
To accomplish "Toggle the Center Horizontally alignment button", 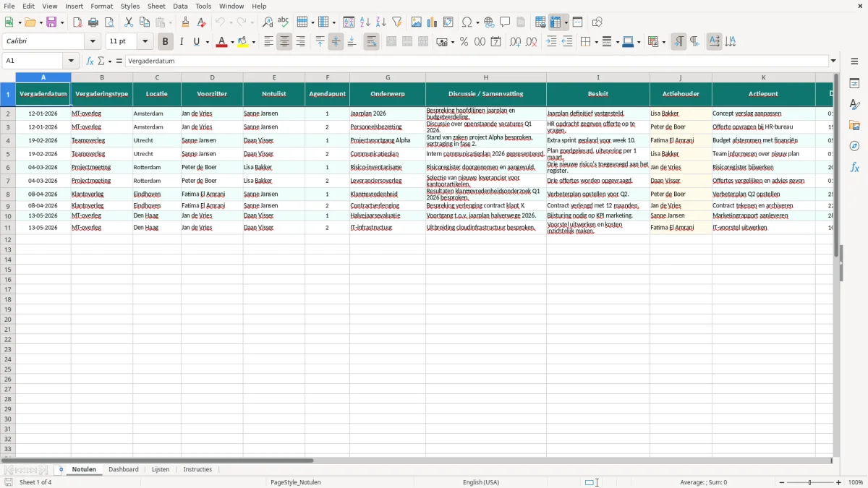I will (x=284, y=42).
